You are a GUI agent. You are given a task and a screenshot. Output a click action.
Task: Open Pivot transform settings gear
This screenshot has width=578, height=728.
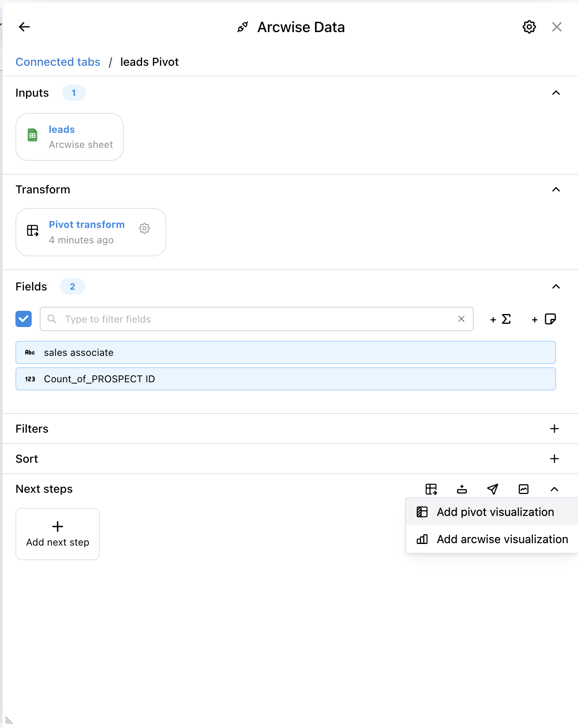click(x=144, y=228)
